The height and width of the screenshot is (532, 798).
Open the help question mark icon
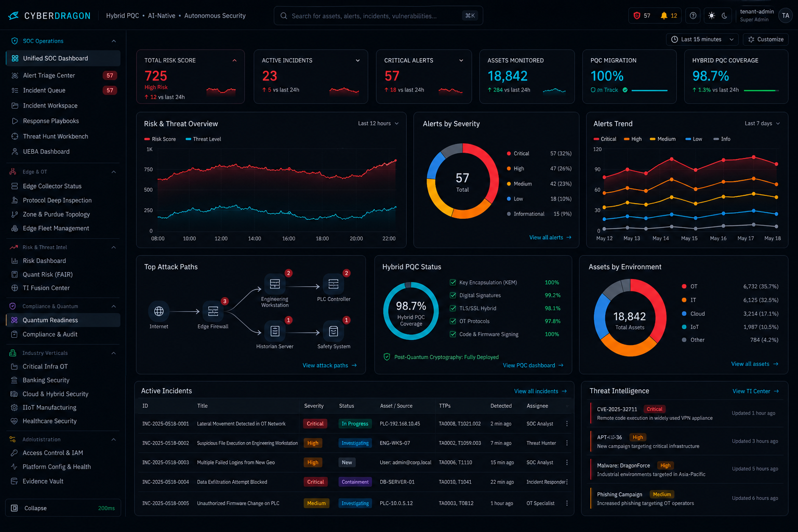click(x=693, y=16)
